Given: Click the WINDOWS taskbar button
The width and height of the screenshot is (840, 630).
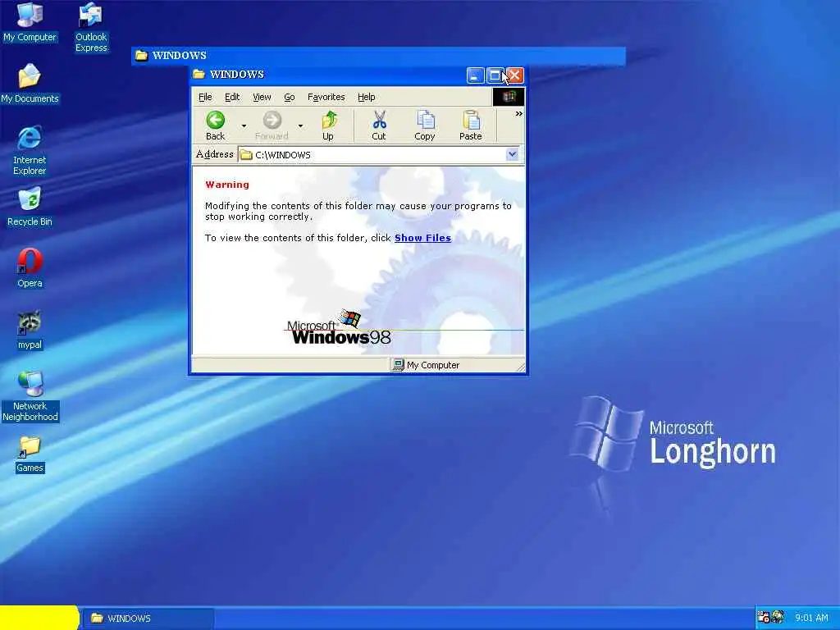Looking at the screenshot, I should [x=148, y=619].
